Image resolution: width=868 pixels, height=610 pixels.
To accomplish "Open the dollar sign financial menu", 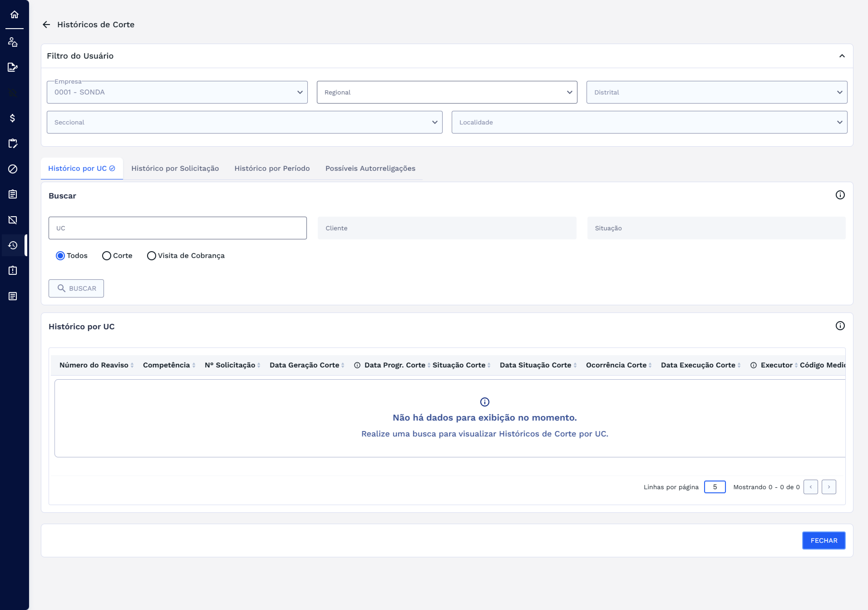I will click(12, 118).
